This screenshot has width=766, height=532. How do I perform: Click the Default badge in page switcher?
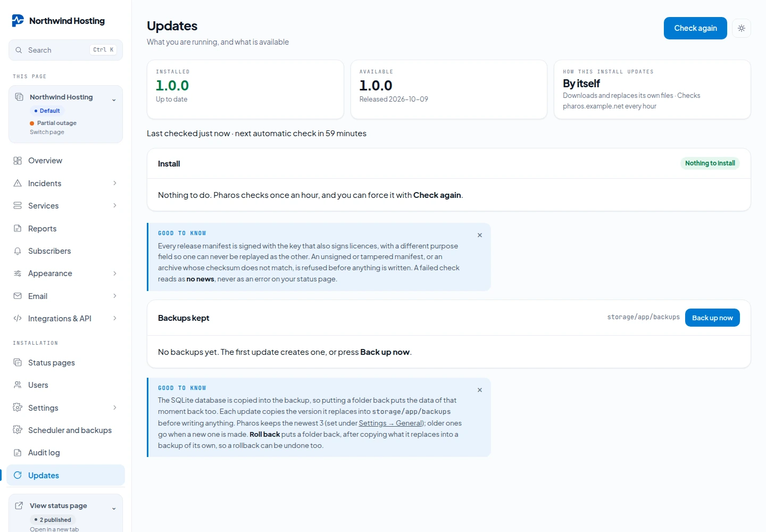[x=47, y=111]
